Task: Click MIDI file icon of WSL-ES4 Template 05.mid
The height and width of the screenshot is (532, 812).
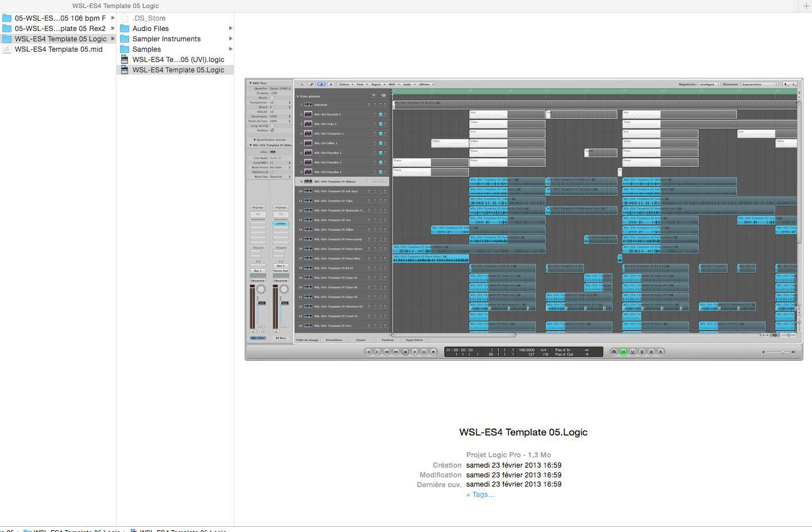Action: (x=7, y=49)
